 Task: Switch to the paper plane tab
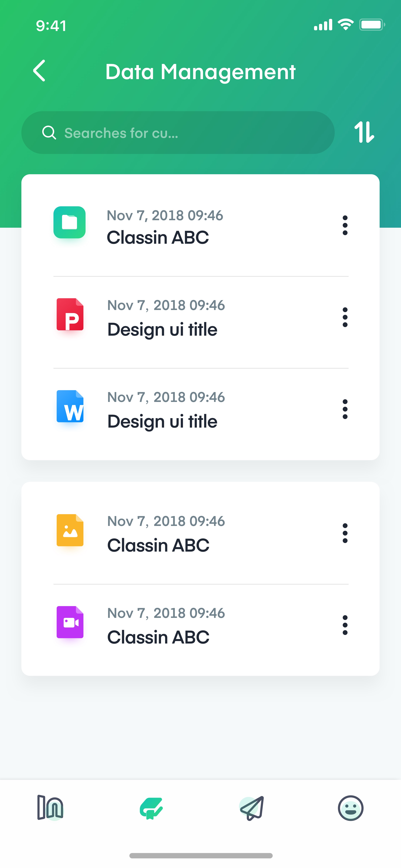coord(251,808)
